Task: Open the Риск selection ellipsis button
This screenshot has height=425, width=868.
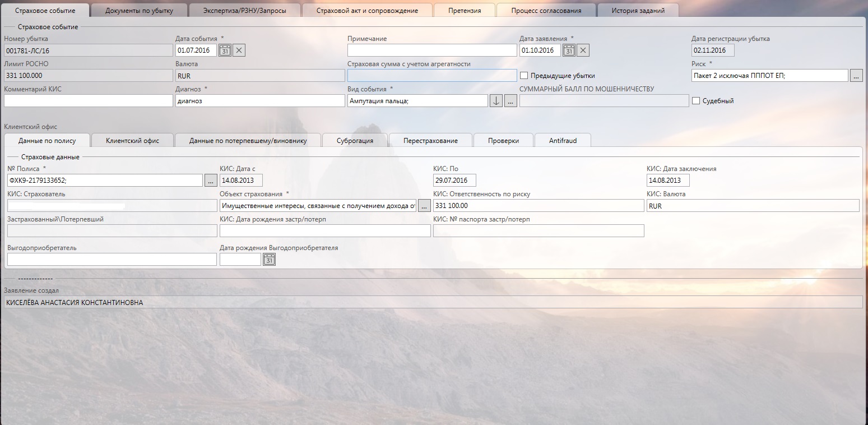Action: (856, 76)
